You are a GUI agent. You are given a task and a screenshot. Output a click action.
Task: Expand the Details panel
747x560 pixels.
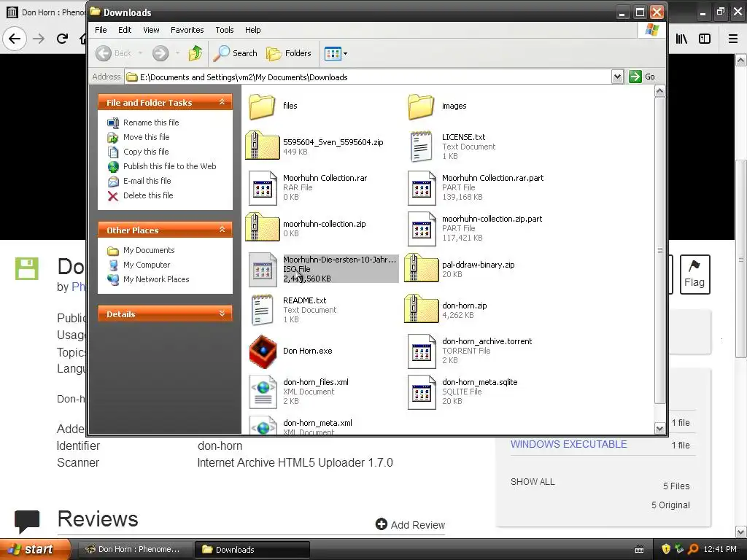point(222,314)
